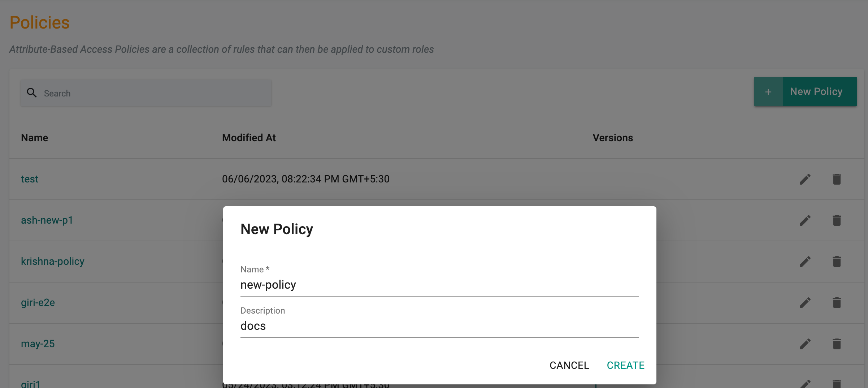
Task: Click the New Policy button
Action: click(805, 92)
